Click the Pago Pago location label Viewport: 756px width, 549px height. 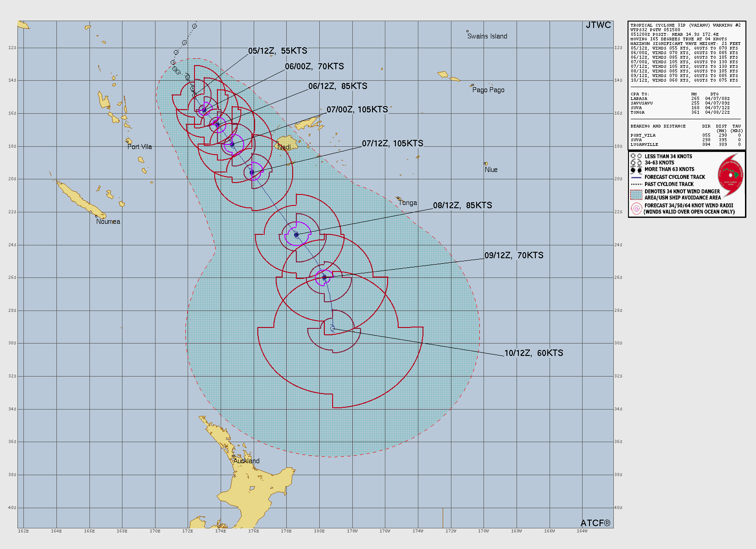coord(488,90)
